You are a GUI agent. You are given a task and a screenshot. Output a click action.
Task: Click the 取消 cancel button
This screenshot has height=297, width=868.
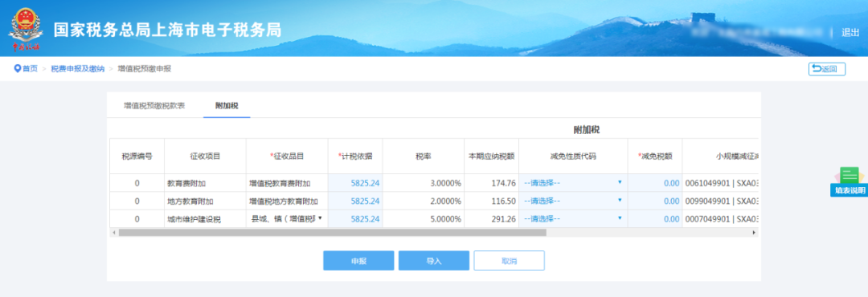(x=510, y=261)
